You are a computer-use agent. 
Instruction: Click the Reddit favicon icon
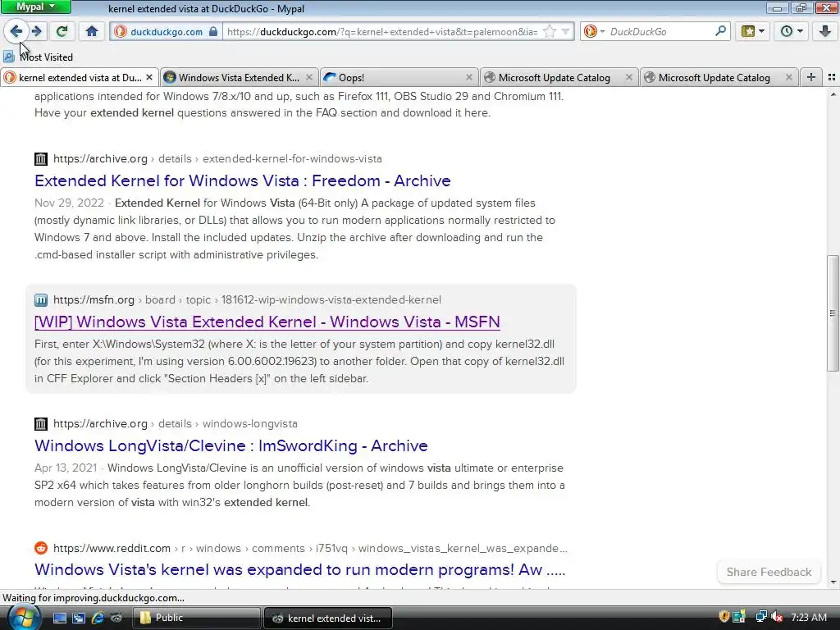(x=41, y=548)
